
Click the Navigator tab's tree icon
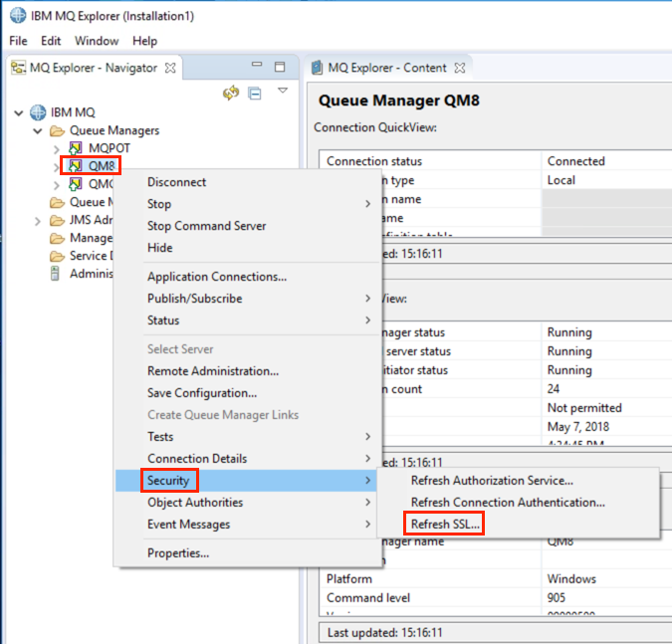point(18,68)
